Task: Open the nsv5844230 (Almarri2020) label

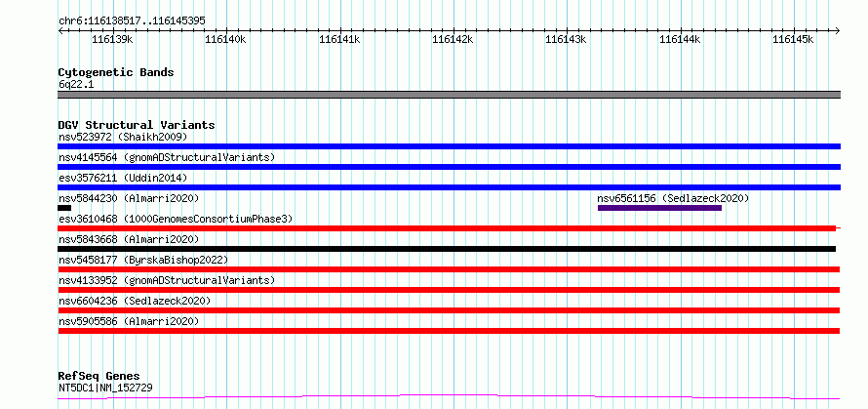Action: click(129, 198)
